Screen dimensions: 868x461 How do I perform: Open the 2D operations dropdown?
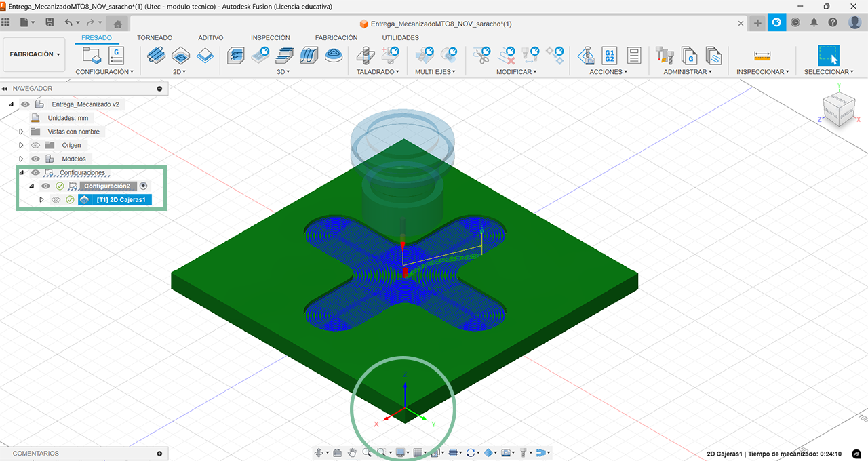click(179, 71)
